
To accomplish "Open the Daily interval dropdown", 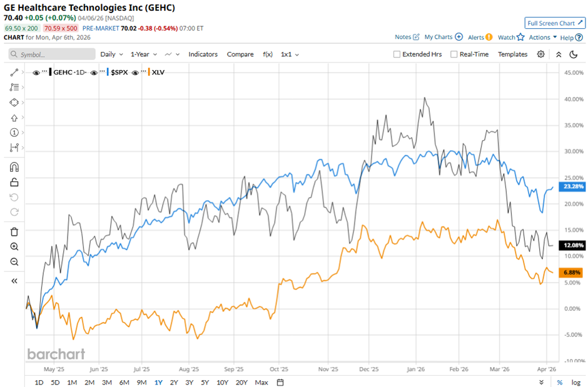I will 111,54.
